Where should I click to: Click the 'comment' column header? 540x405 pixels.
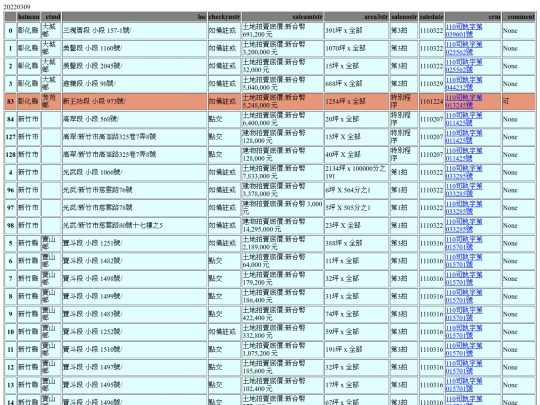519,17
